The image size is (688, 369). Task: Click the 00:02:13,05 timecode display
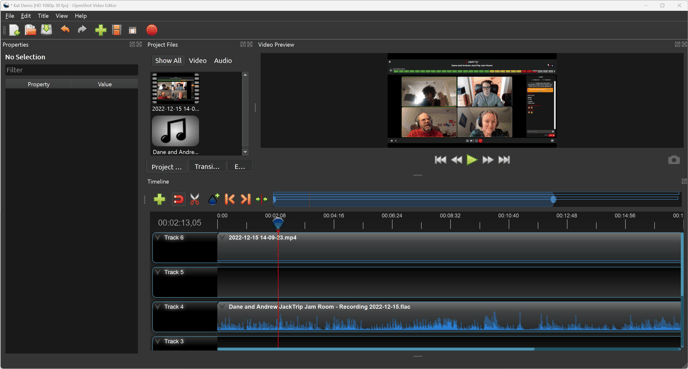click(x=179, y=223)
